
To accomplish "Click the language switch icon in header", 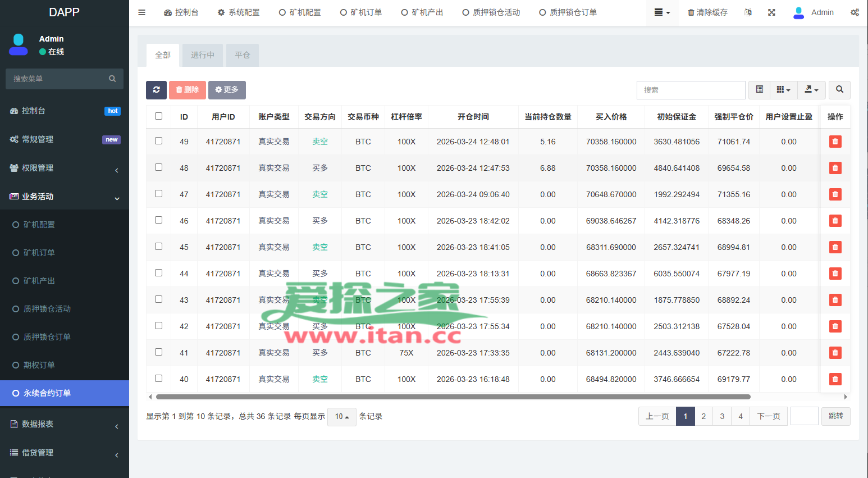I will click(x=748, y=12).
